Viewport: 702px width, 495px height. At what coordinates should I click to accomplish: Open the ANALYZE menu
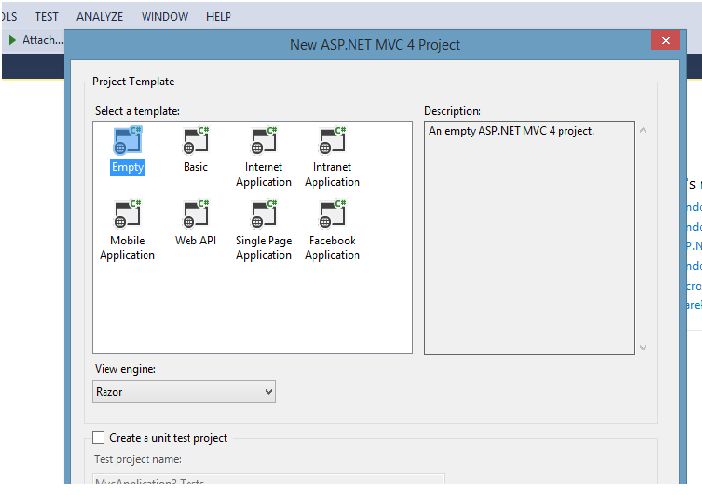pos(100,17)
